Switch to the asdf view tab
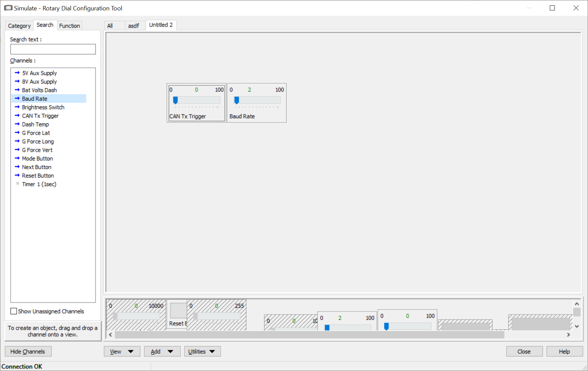The image size is (588, 371). 133,25
